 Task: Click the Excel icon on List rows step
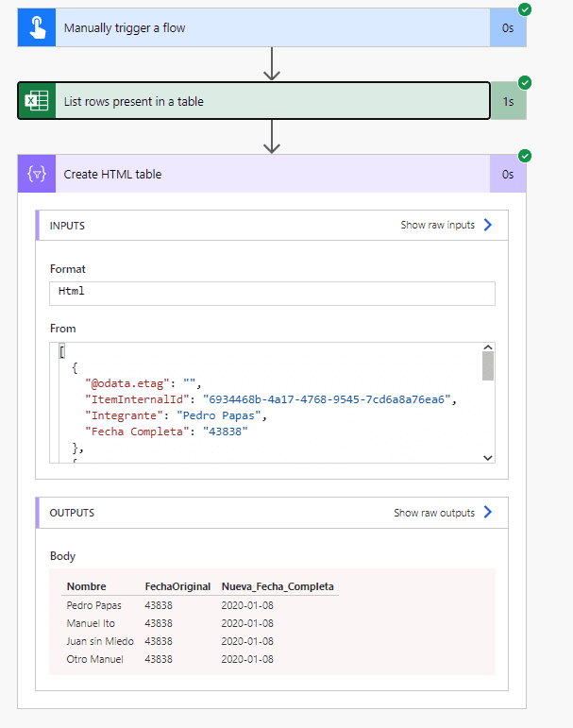[x=37, y=101]
